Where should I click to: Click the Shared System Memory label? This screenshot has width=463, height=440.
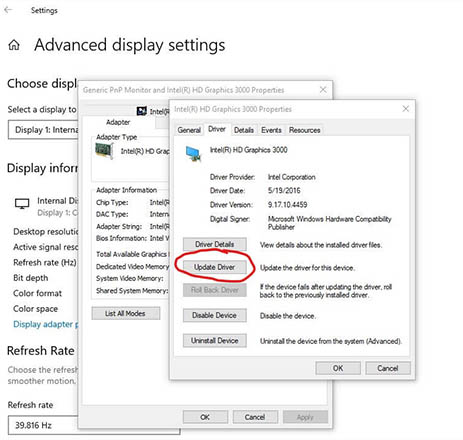132,291
